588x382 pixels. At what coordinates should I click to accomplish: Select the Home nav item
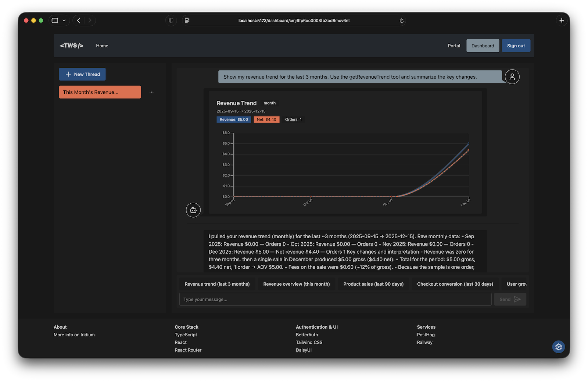coord(102,46)
